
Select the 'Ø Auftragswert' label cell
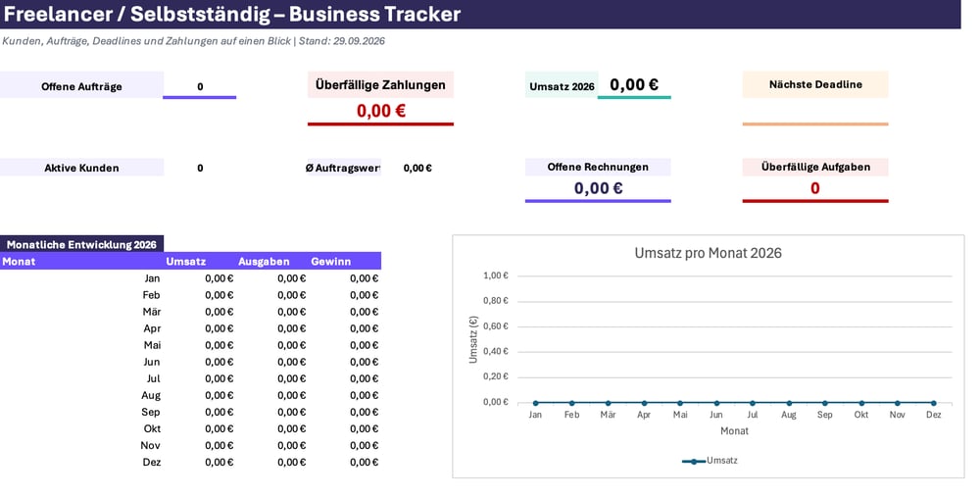[x=342, y=168]
